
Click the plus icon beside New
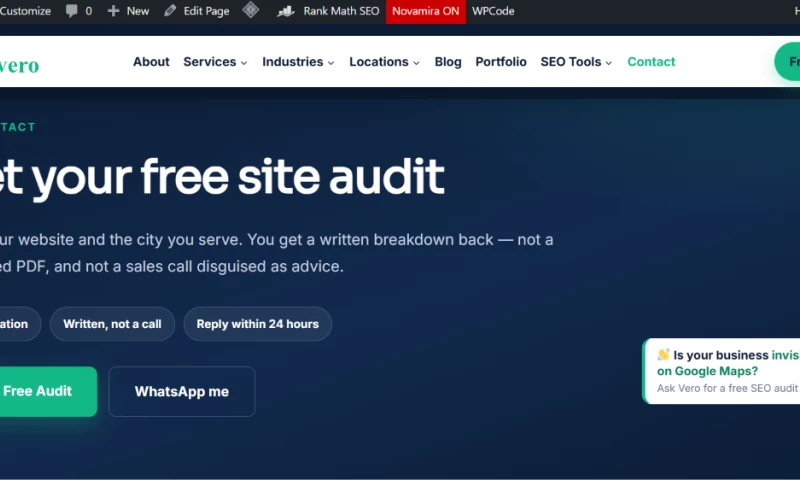tap(113, 11)
